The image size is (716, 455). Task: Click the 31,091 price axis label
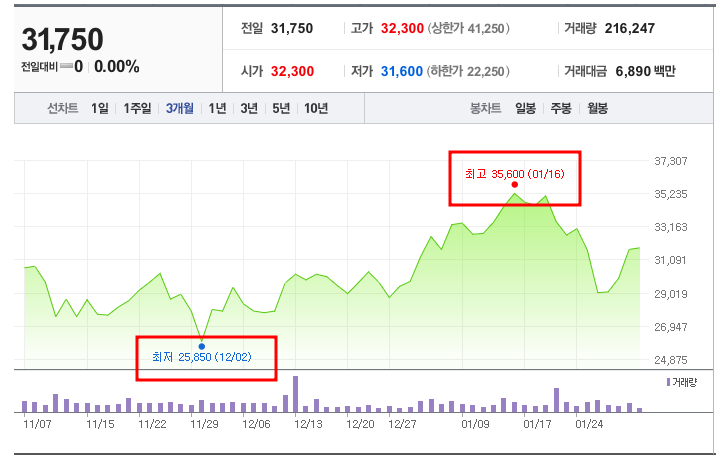671,260
